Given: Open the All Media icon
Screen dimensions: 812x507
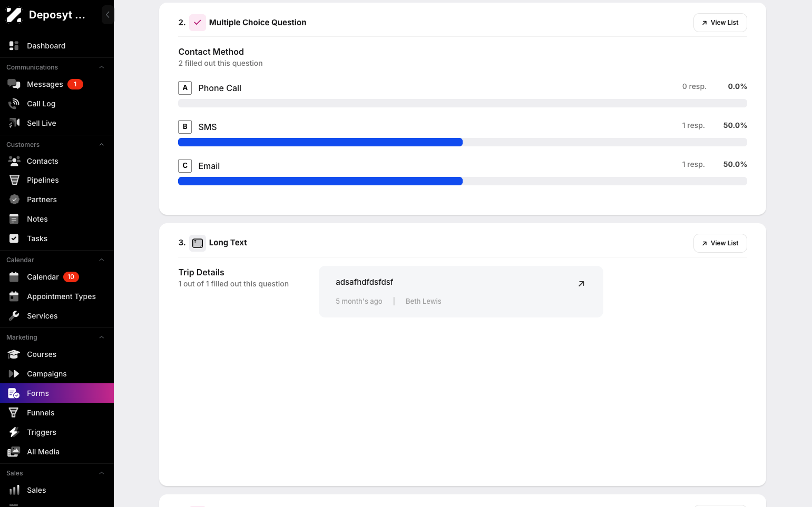Looking at the screenshot, I should (x=14, y=452).
